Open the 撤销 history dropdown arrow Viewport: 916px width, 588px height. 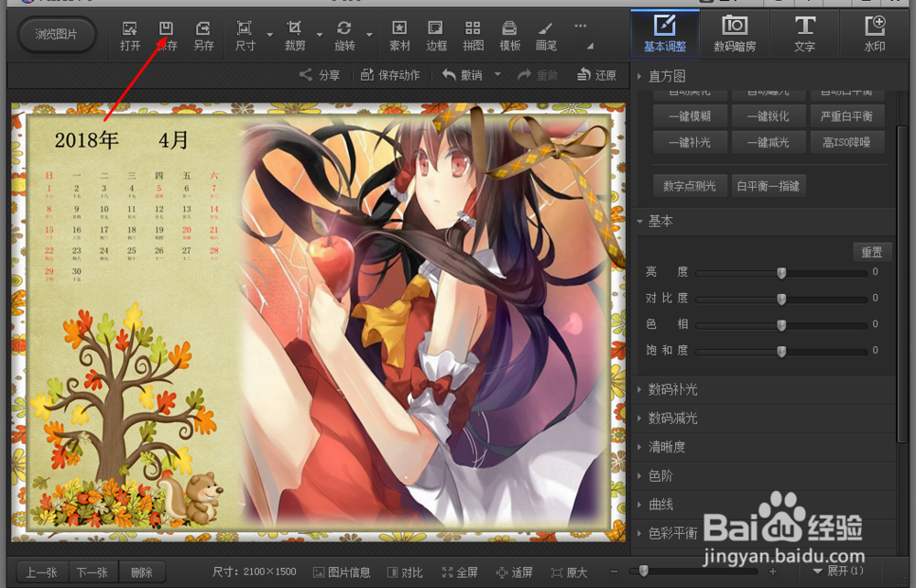tap(497, 74)
